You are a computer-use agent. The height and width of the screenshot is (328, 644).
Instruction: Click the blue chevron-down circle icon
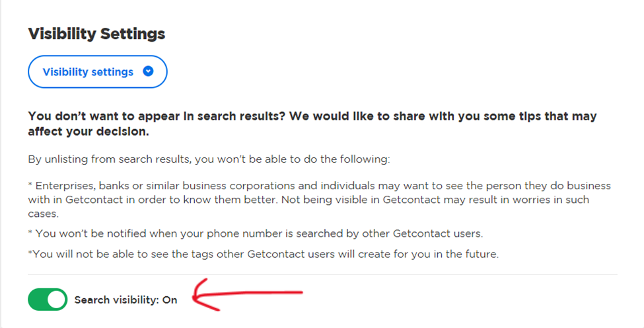click(148, 71)
